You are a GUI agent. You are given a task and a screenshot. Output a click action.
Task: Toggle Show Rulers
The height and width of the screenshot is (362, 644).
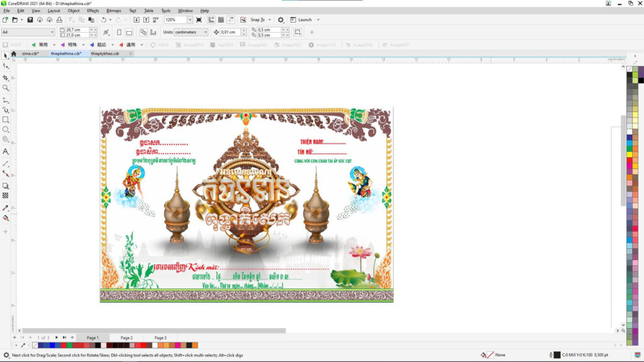tap(211, 19)
